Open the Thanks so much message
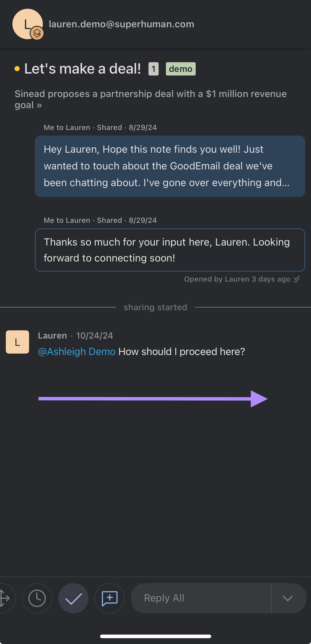This screenshot has width=311, height=644. pos(170,250)
